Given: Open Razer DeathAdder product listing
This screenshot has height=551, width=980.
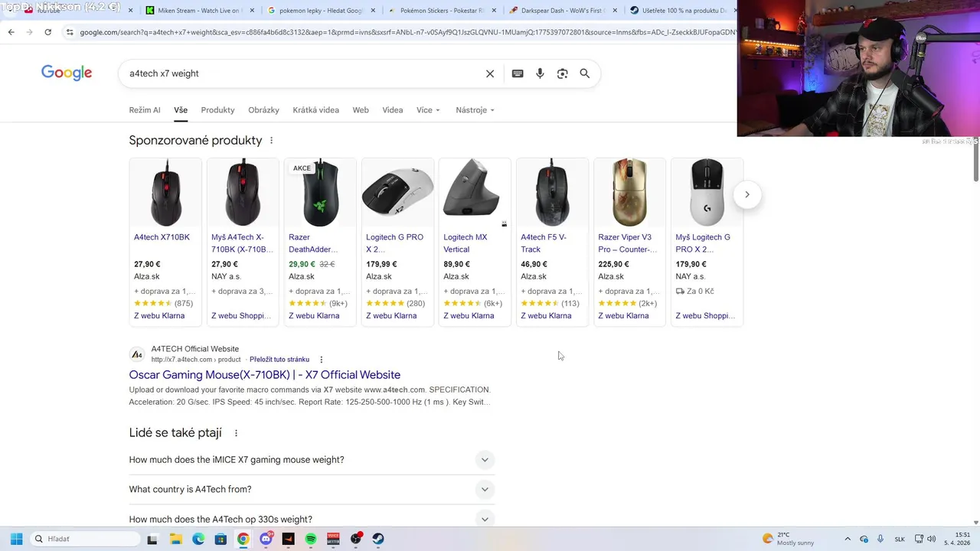Looking at the screenshot, I should click(320, 242).
